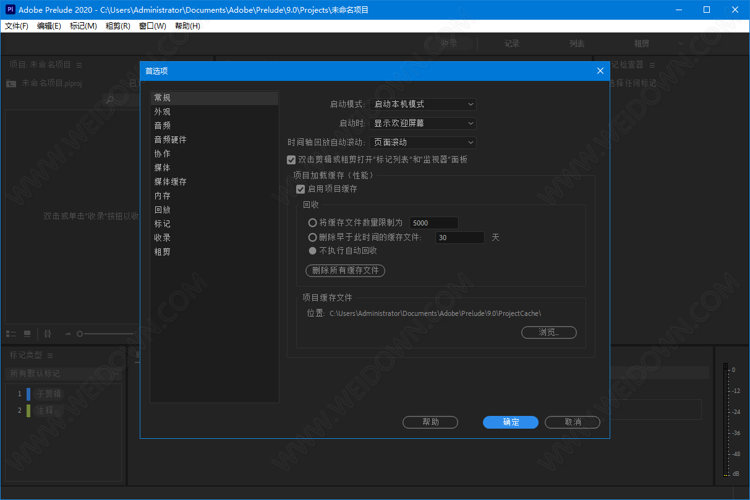Click the cache file count field 5000
The height and width of the screenshot is (500, 750).
click(x=434, y=223)
